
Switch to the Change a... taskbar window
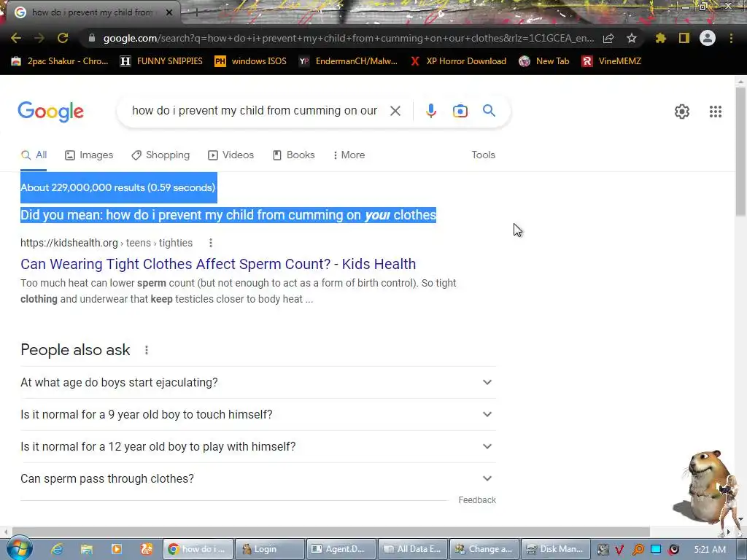(x=484, y=549)
